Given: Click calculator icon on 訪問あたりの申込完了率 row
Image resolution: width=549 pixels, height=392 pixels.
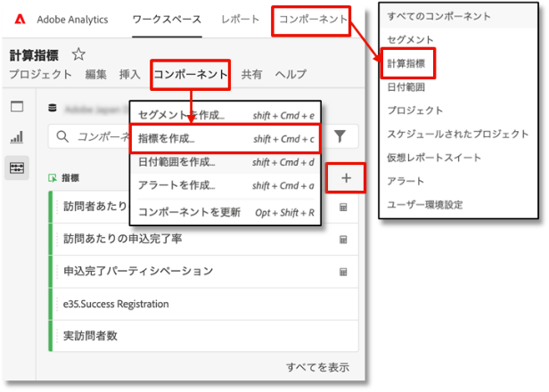Looking at the screenshot, I should coord(343,240).
